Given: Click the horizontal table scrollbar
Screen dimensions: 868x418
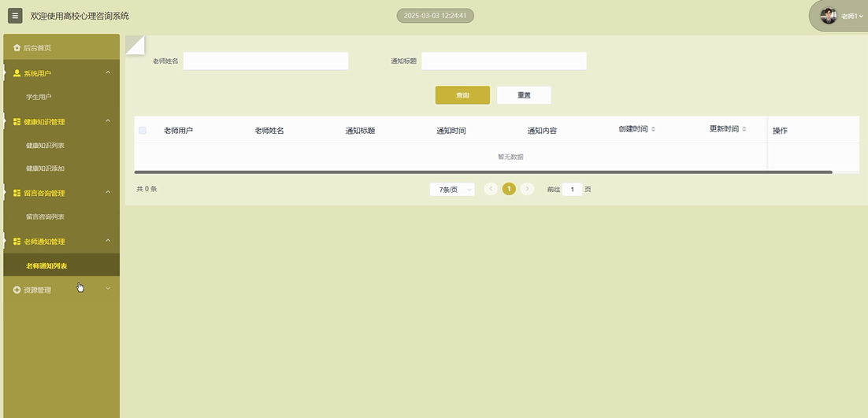Looking at the screenshot, I should 483,172.
